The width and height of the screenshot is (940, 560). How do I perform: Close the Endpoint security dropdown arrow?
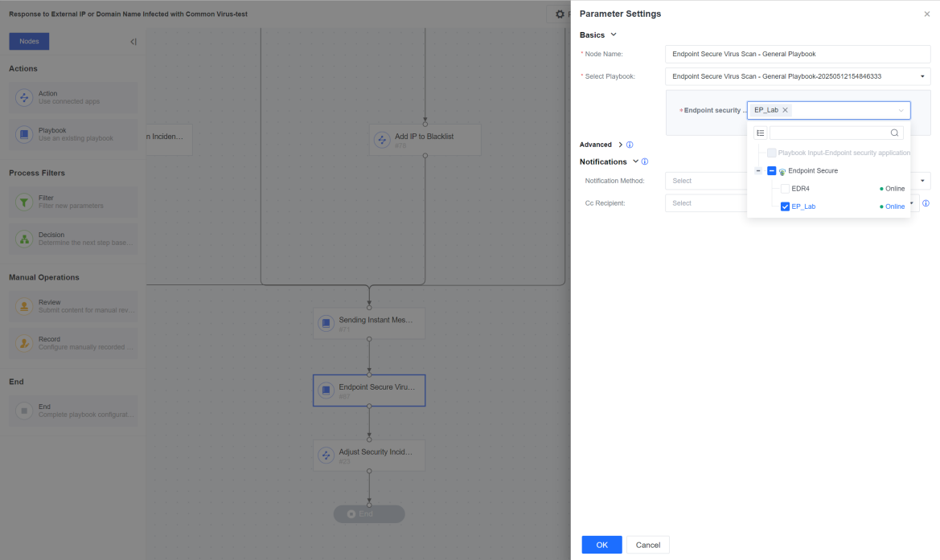901,110
